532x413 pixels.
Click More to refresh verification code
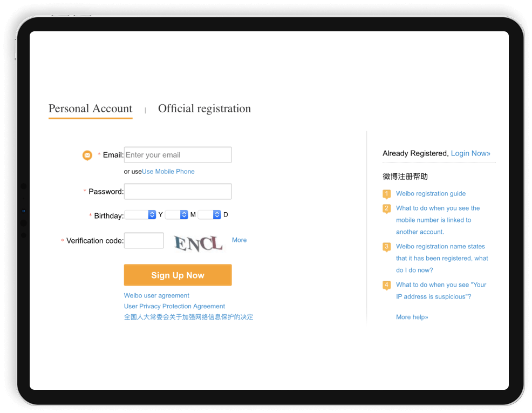point(239,240)
